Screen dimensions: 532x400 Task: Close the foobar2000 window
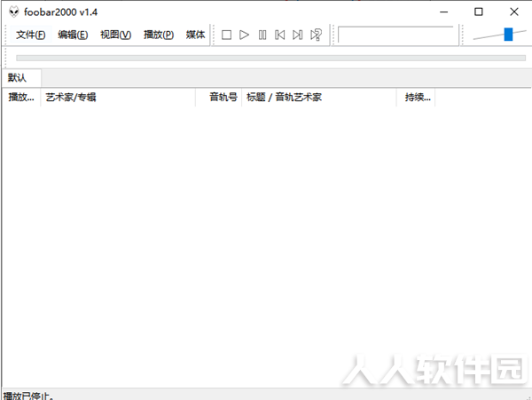pyautogui.click(x=514, y=12)
